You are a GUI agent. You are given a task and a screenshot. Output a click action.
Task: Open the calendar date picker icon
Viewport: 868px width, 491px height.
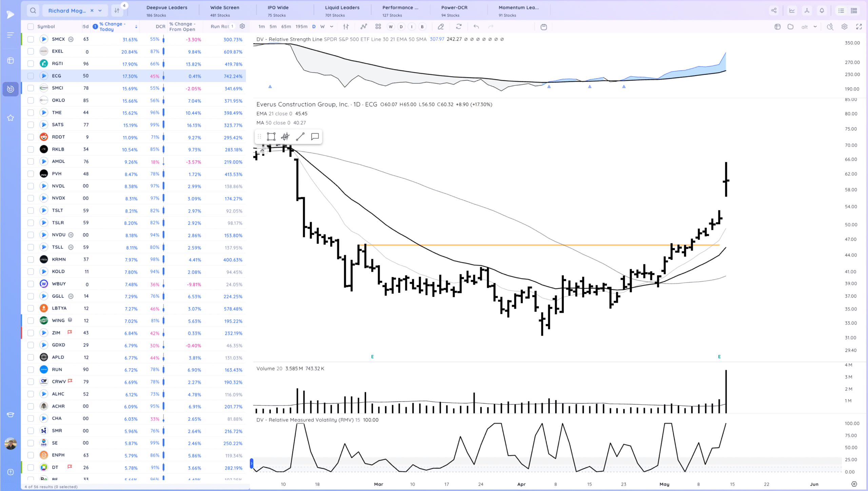point(544,27)
